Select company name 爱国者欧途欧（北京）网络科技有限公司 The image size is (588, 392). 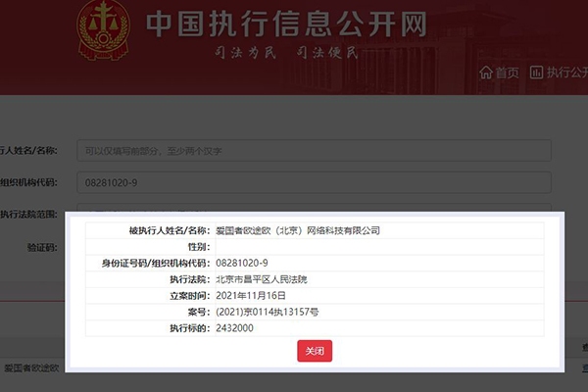[x=298, y=230]
